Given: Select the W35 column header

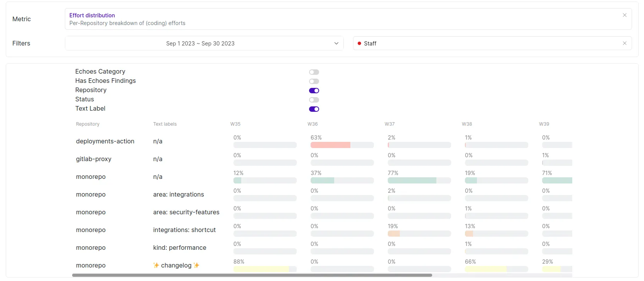Looking at the screenshot, I should 235,124.
